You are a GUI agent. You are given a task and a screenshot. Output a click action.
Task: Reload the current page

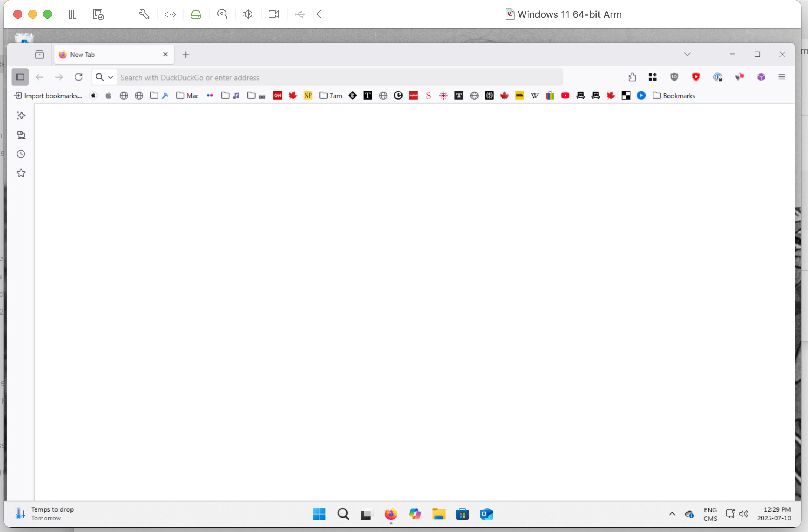point(78,77)
